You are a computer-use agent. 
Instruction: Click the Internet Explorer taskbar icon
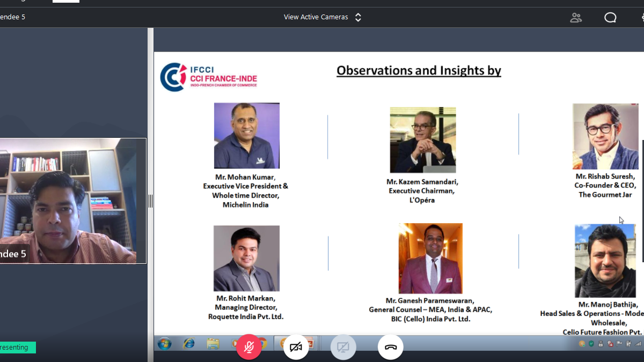click(x=189, y=343)
